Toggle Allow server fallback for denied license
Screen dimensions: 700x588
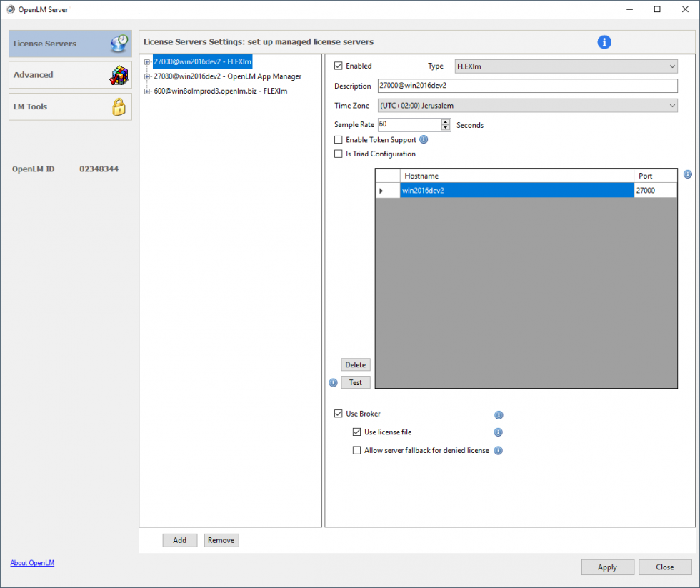pyautogui.click(x=357, y=451)
